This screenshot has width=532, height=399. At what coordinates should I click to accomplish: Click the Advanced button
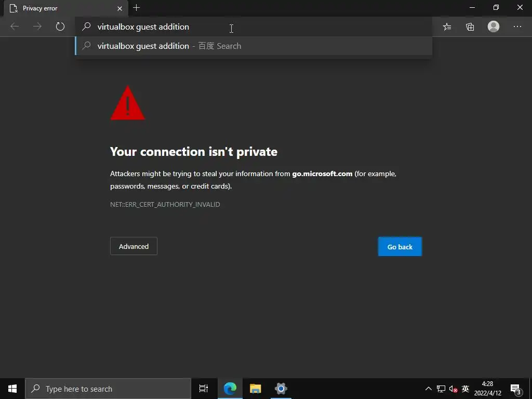[x=134, y=246]
